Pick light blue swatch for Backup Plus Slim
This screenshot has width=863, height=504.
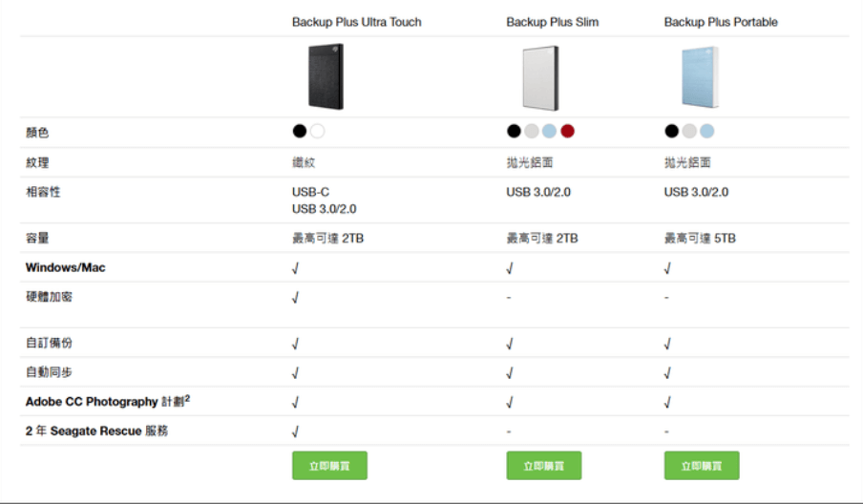tap(549, 132)
